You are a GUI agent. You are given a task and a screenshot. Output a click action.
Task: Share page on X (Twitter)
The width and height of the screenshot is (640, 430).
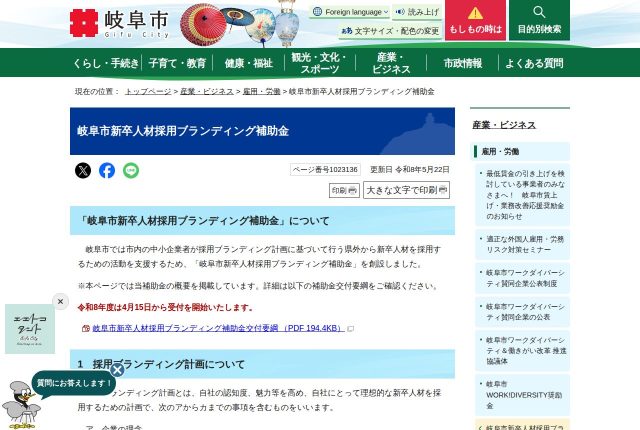click(83, 171)
